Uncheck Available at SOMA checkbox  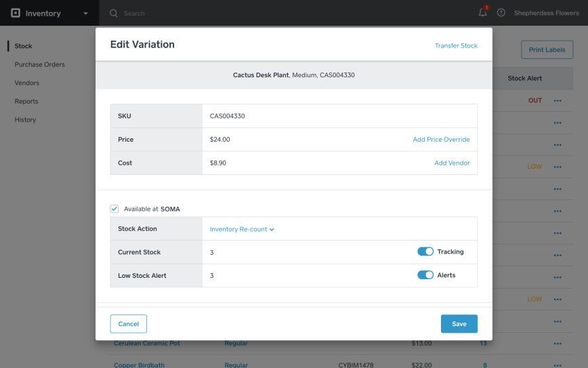pyautogui.click(x=114, y=209)
